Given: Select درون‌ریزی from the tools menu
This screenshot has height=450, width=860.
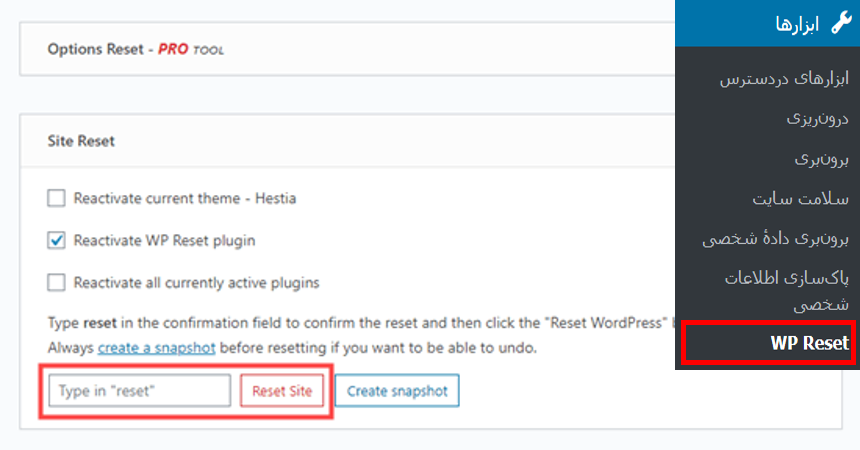Looking at the screenshot, I should pos(817,119).
